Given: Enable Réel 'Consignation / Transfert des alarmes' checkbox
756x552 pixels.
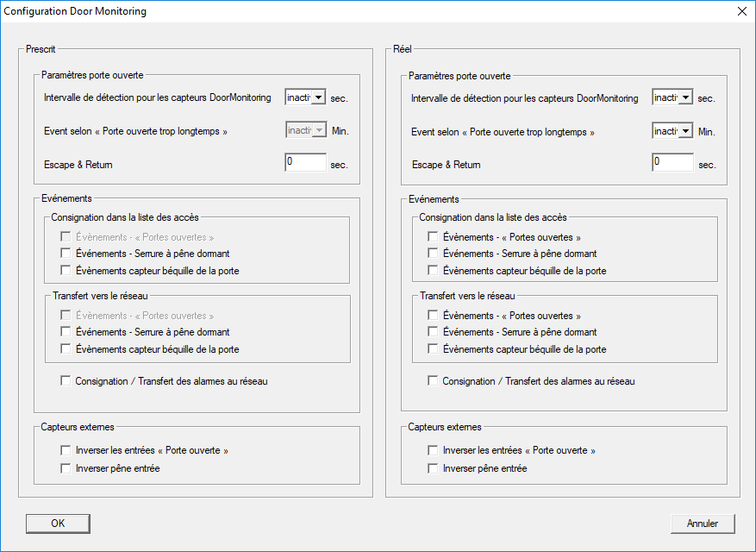Looking at the screenshot, I should point(433,381).
